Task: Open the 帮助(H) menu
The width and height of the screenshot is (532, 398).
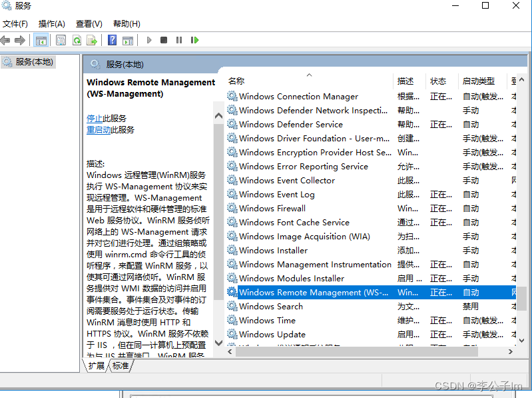Action: pyautogui.click(x=127, y=24)
